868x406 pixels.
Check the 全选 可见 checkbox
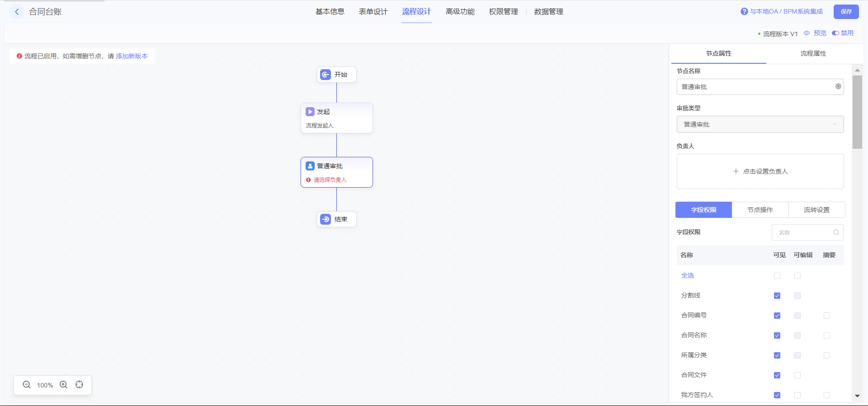[777, 276]
